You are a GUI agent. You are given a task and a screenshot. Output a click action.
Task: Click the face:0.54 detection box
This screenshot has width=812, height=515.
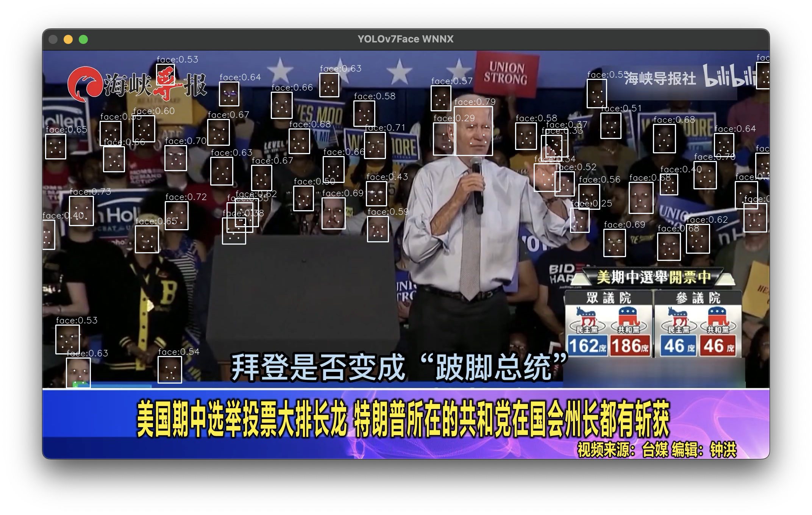coord(170,370)
